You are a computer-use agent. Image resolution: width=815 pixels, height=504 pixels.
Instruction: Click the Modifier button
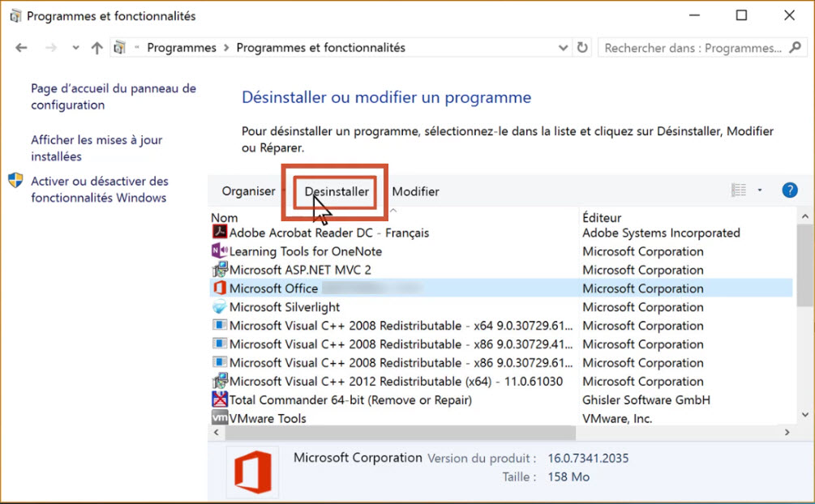point(415,191)
